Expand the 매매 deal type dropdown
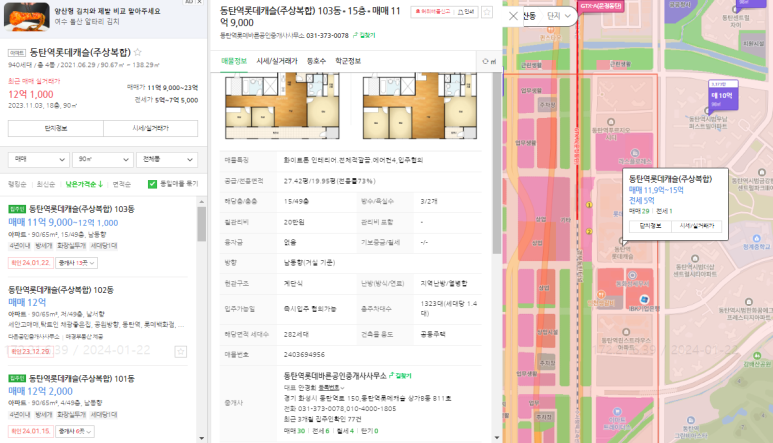Image resolution: width=773 pixels, height=443 pixels. (x=39, y=159)
